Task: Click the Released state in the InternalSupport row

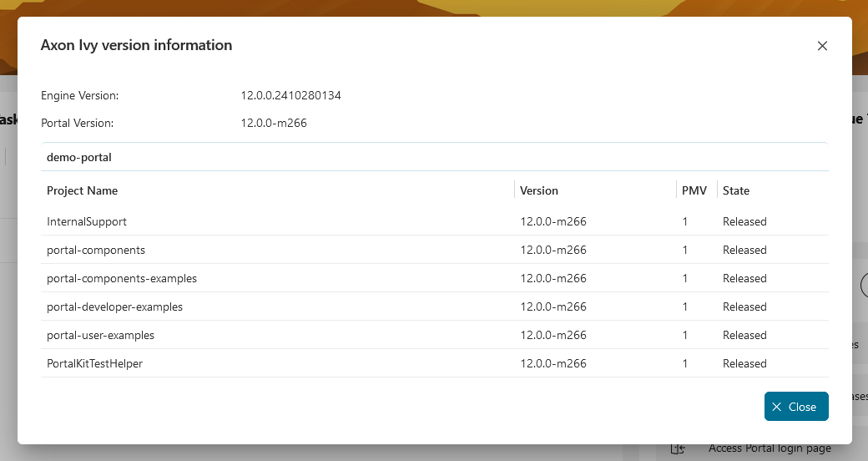Action: [x=744, y=221]
